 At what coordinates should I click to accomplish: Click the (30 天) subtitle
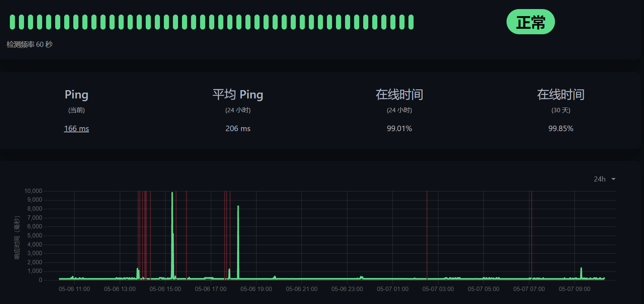tap(561, 110)
